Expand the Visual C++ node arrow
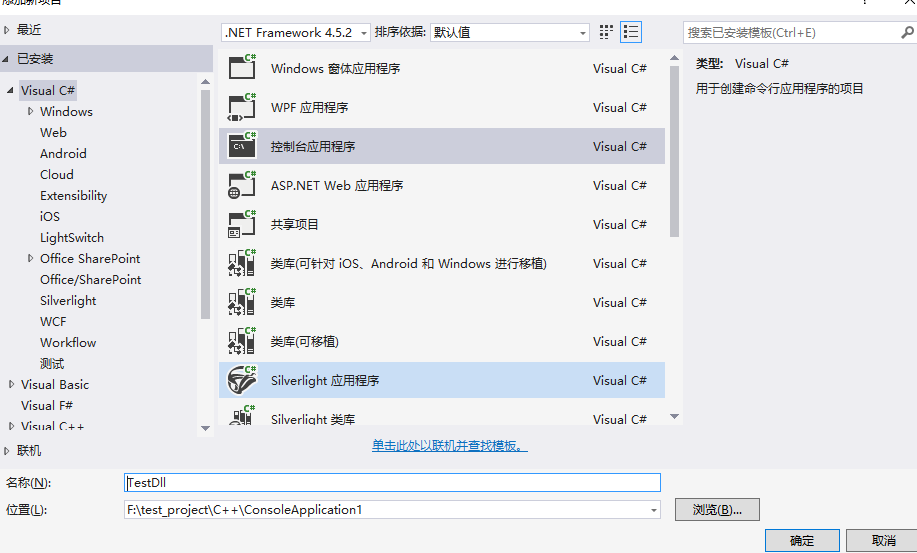The width and height of the screenshot is (917, 553). (11, 426)
